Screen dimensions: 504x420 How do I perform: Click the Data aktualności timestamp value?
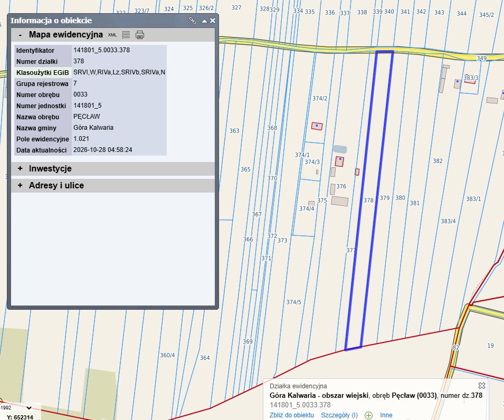[102, 150]
